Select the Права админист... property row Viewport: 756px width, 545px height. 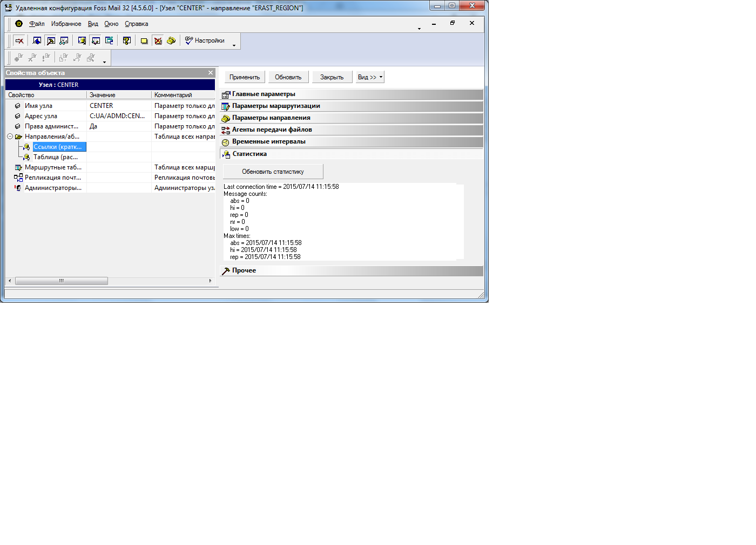110,126
